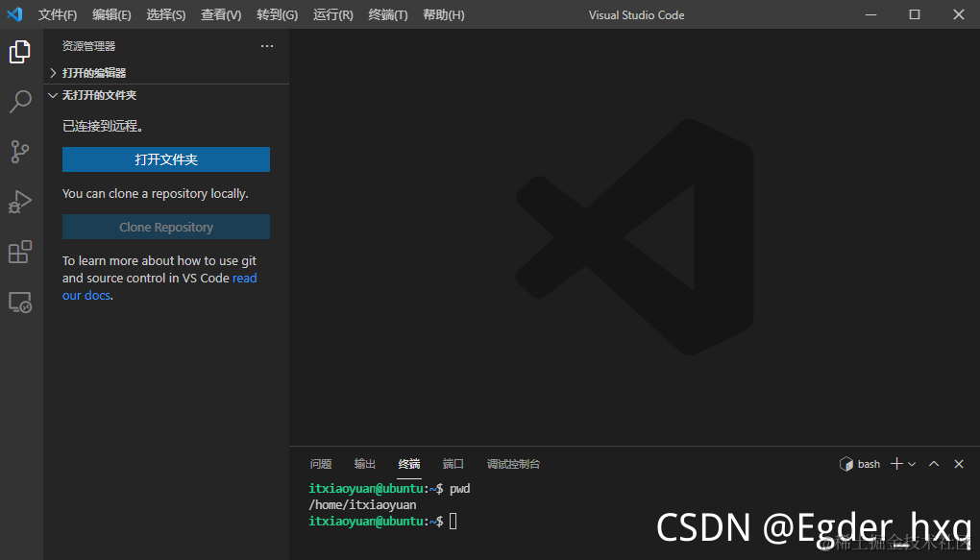Click the terminal input cursor
The width and height of the screenshot is (980, 560).
click(x=453, y=521)
